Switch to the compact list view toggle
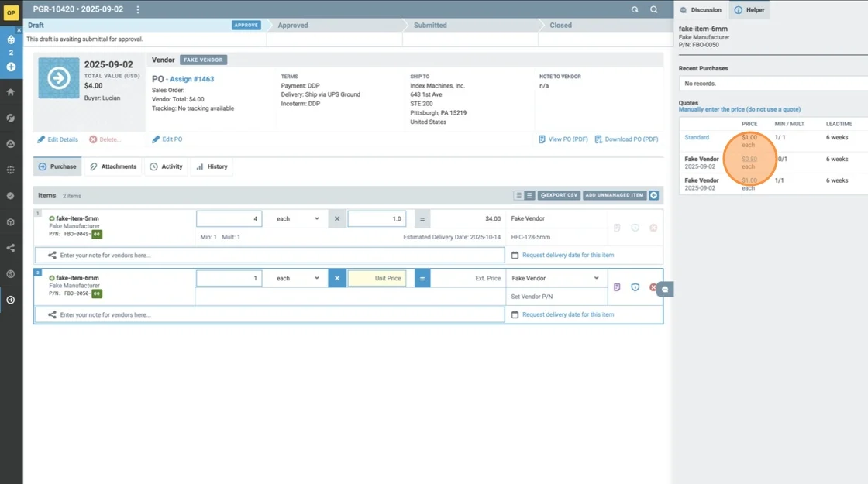The width and height of the screenshot is (868, 484). 518,196
